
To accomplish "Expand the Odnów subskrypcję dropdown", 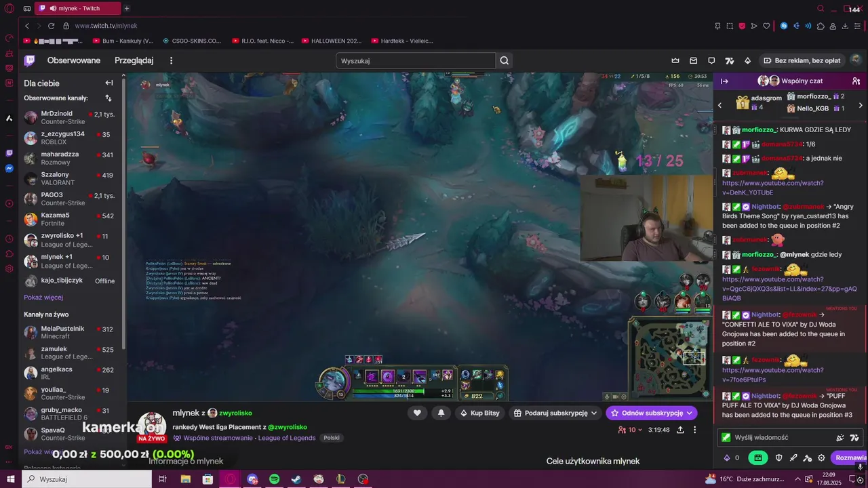I will click(x=690, y=413).
